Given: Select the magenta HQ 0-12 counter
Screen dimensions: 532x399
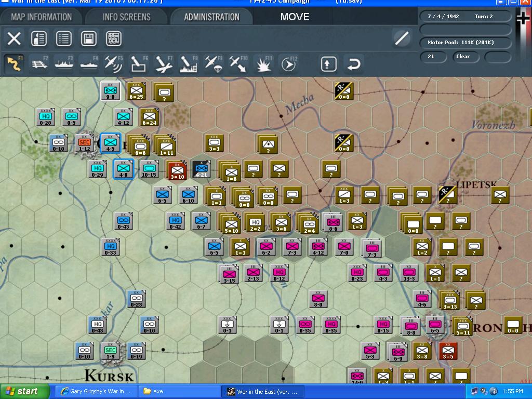Looking at the screenshot, I should 279,272.
